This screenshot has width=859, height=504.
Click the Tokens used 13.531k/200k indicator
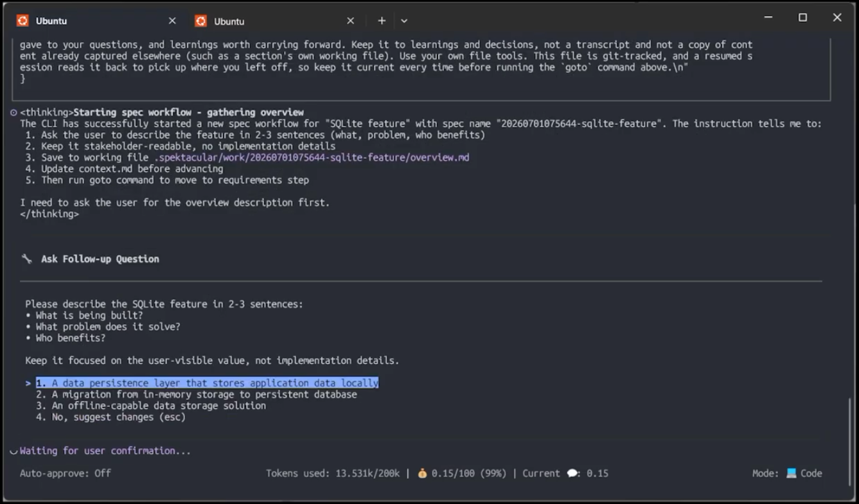[333, 473]
